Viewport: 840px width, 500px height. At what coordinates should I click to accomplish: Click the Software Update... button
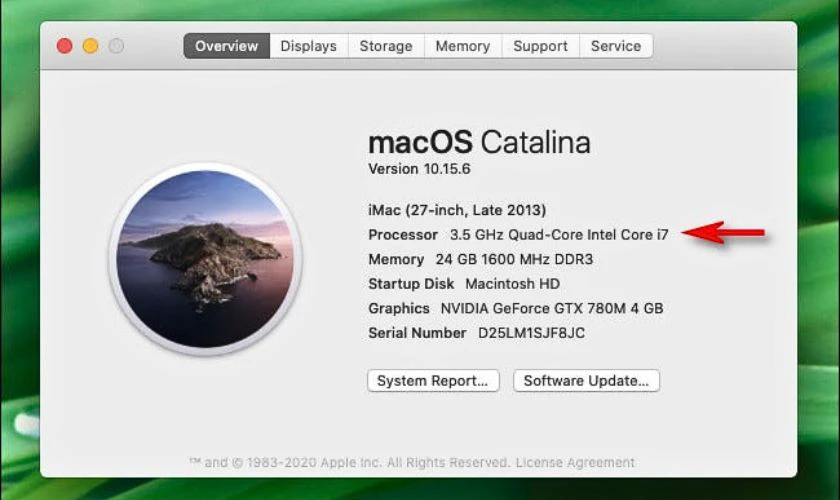pos(586,380)
